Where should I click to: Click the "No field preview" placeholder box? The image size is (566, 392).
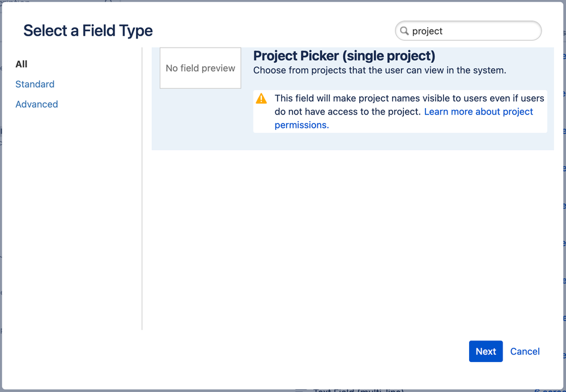(x=200, y=68)
